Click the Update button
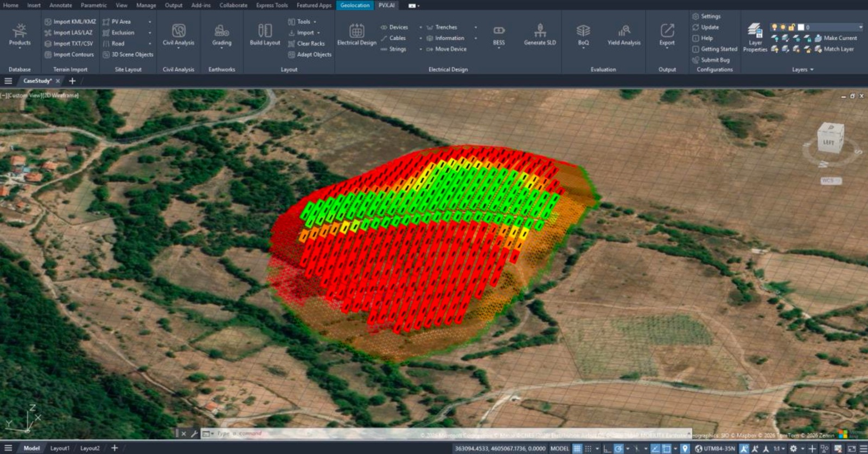The width and height of the screenshot is (868, 454). tap(705, 27)
